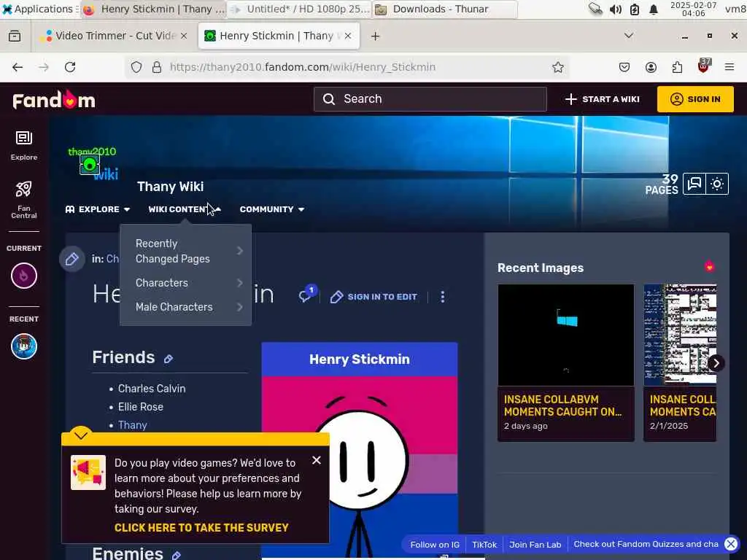
Task: Click Follow on IG
Action: coord(435,544)
